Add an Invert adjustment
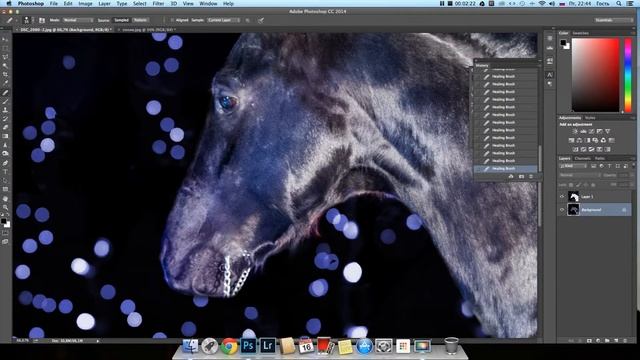 (576, 149)
